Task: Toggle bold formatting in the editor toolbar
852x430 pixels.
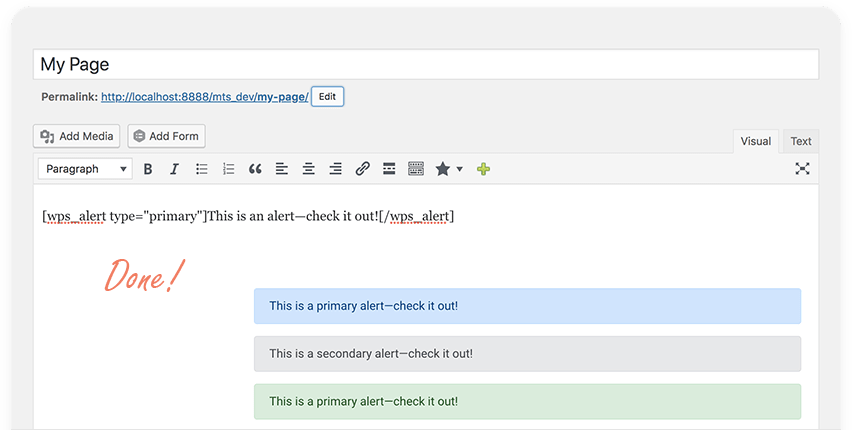Action: [x=148, y=169]
